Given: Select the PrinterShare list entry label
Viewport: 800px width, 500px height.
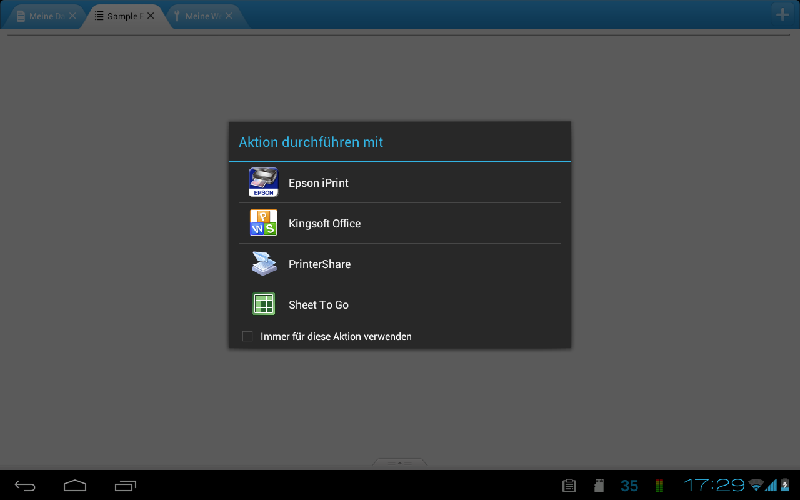Looking at the screenshot, I should 319,264.
